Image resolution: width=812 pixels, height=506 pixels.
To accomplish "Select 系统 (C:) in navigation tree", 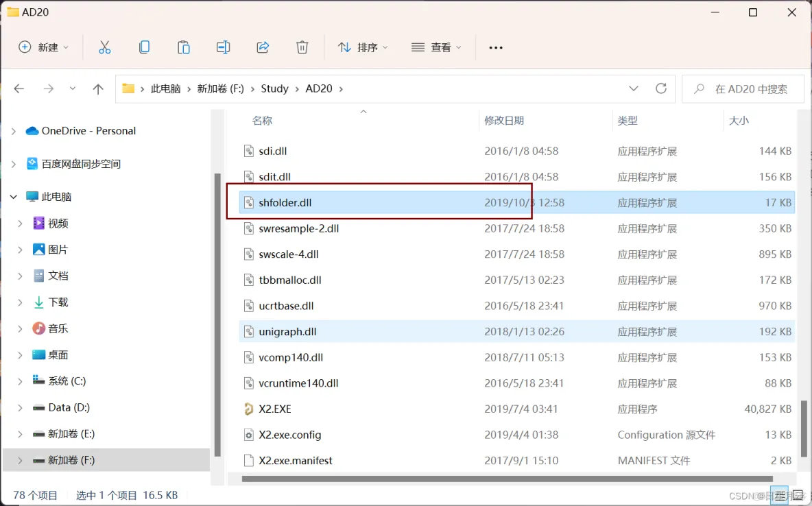I will point(106,381).
